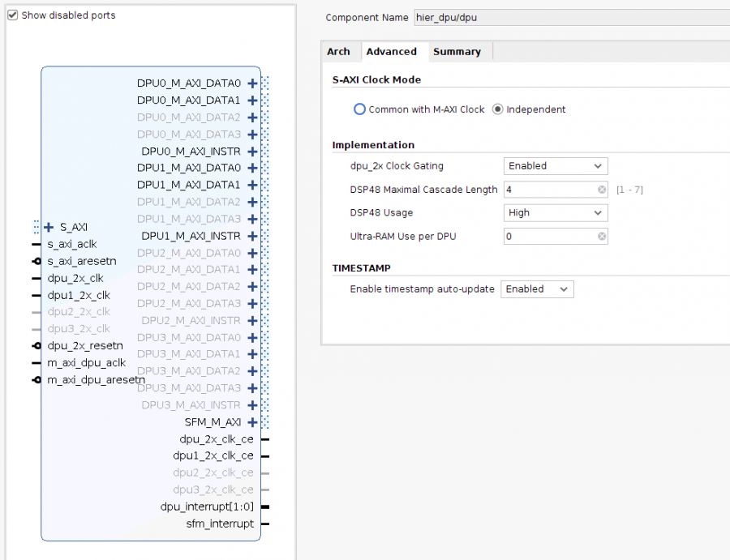The image size is (730, 560).
Task: Clear the DSP48 Maximal Cascade Length field
Action: 602,190
